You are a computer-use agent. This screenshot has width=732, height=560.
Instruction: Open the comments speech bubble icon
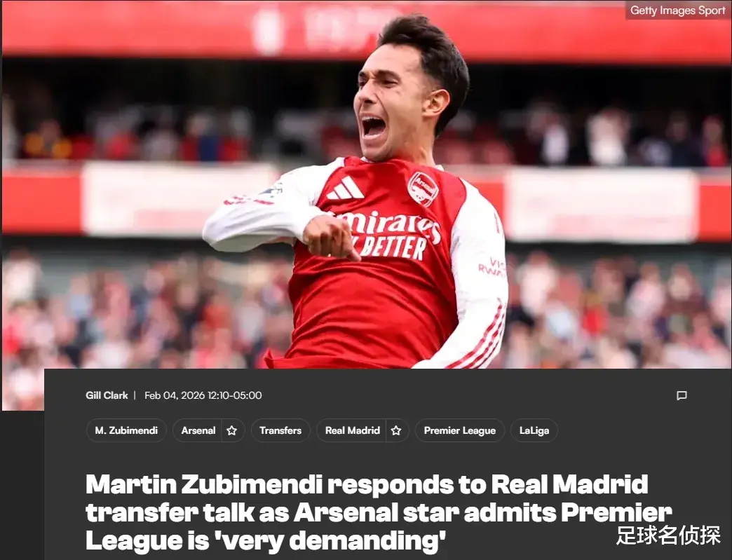682,396
